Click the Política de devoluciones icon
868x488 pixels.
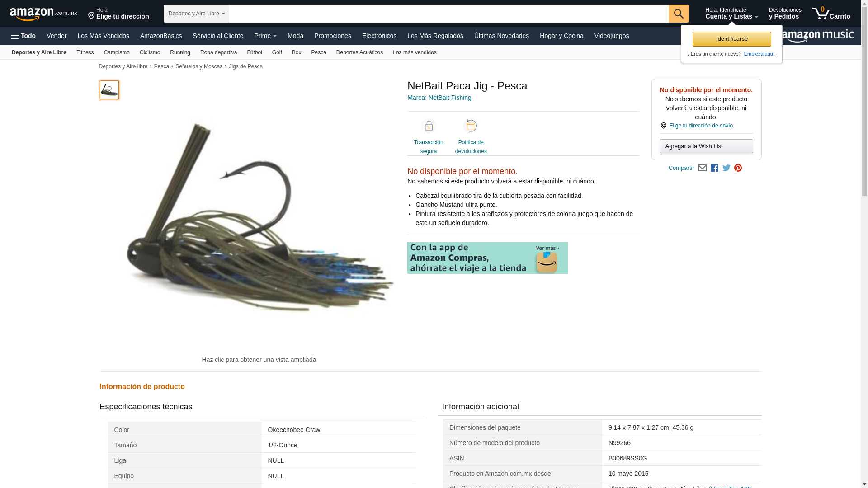coord(471,126)
